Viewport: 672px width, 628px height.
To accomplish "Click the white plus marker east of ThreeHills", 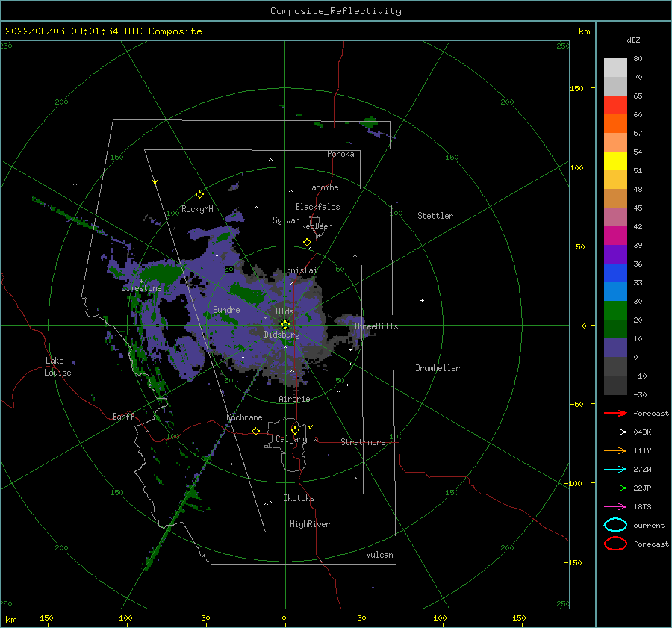I will point(422,300).
